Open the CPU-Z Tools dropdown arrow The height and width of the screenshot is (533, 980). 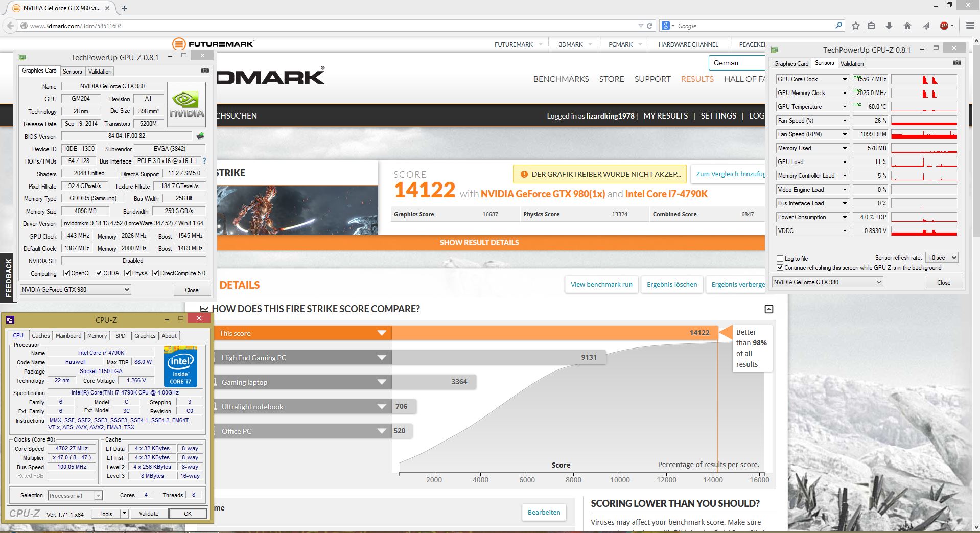[124, 513]
